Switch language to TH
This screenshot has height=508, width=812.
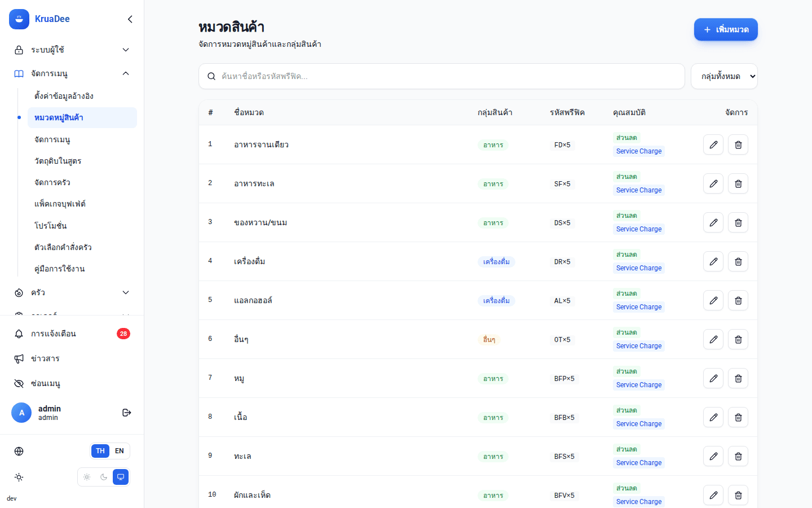click(100, 451)
